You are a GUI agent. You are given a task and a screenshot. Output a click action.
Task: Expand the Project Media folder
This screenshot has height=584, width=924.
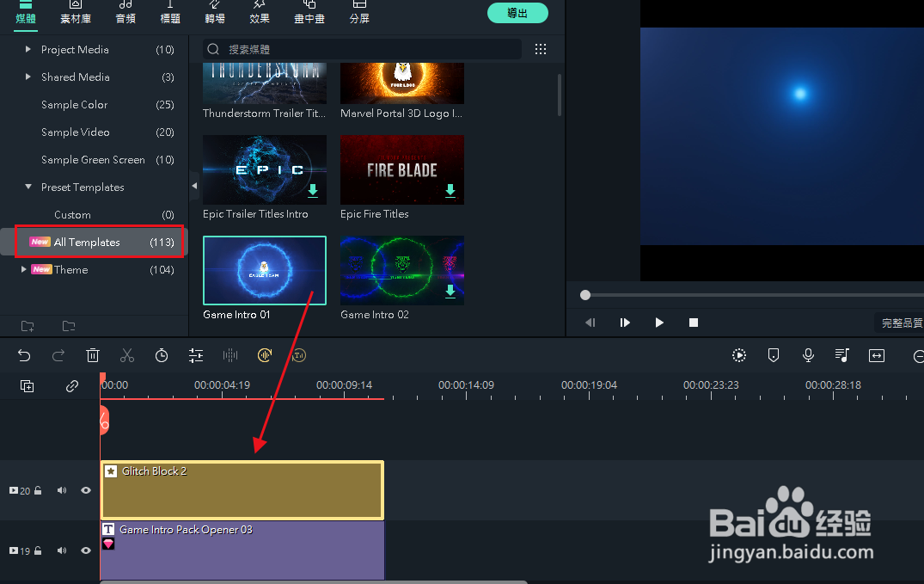pos(28,50)
